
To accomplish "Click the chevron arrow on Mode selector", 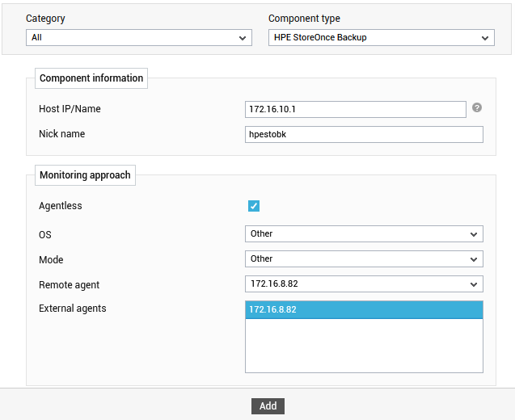I will click(474, 259).
